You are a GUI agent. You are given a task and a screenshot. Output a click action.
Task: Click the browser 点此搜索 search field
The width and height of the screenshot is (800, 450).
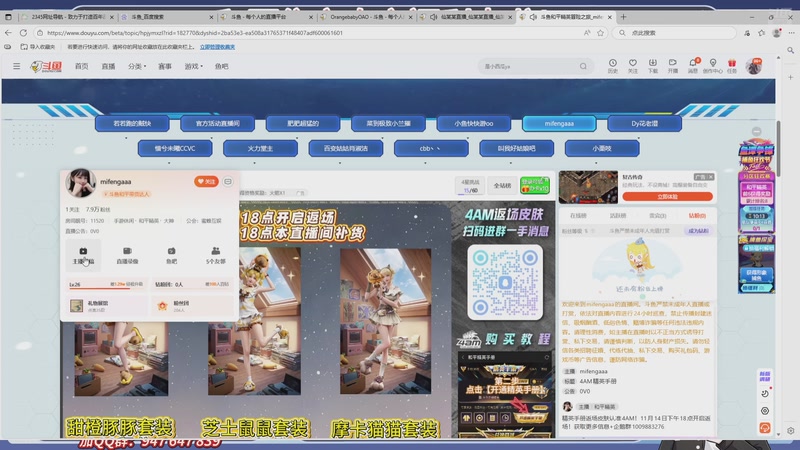pos(673,33)
